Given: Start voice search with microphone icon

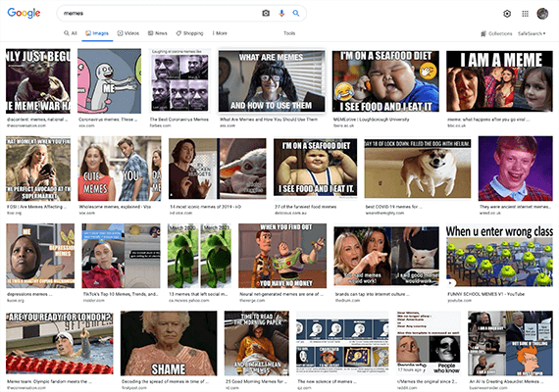Looking at the screenshot, I should [x=281, y=13].
